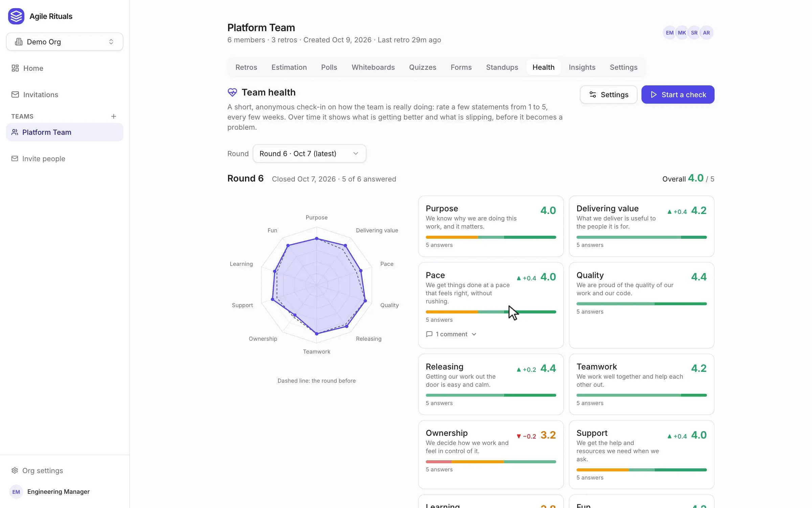Open the Insights tab
812x508 pixels.
tap(582, 67)
